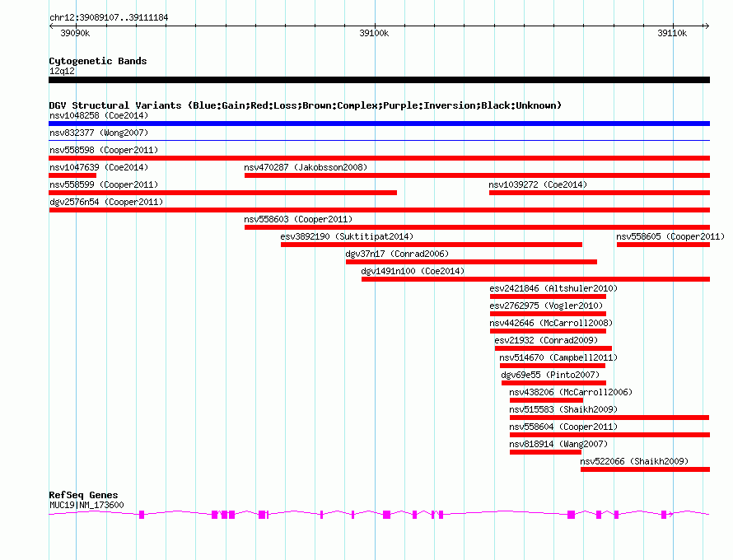The image size is (733, 560).
Task: Click the nsv1048258 (Coe2014) blue gain bar
Action: 379,124
